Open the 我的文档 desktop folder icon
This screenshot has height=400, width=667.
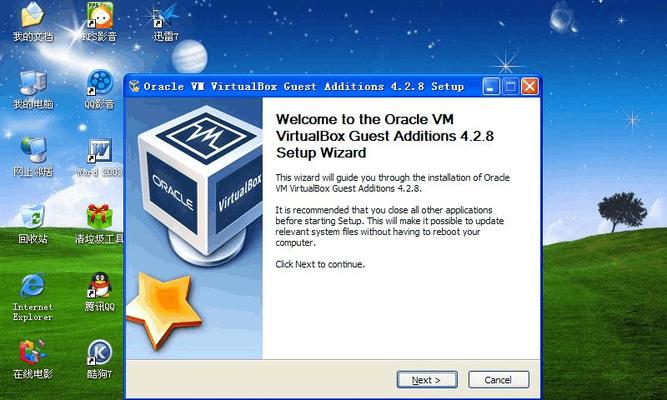pos(33,15)
